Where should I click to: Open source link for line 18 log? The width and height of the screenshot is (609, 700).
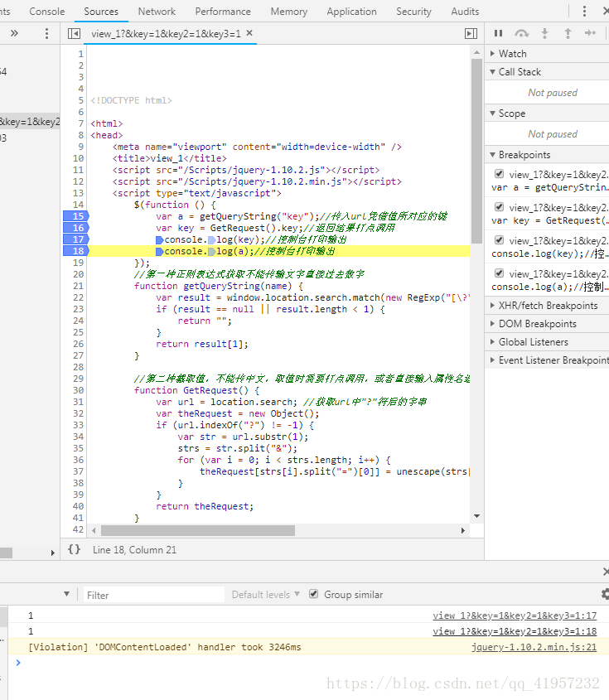(x=515, y=631)
